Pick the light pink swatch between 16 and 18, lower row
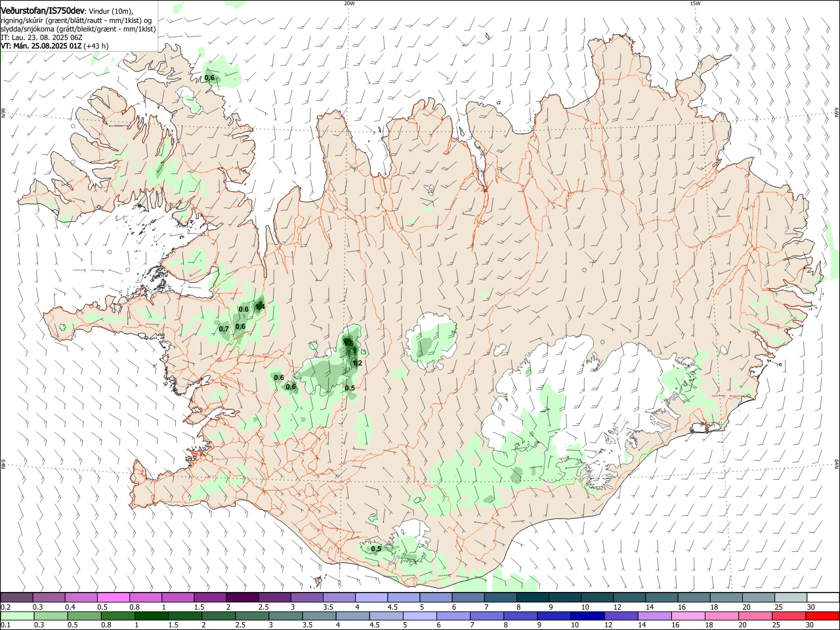This screenshot has width=840, height=630. (688, 616)
